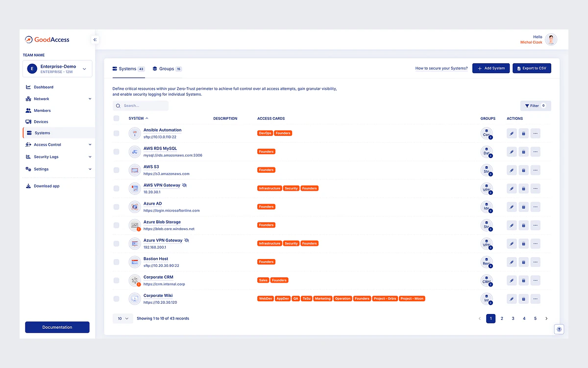Edit the AWS VPN Gateway system
Image resolution: width=588 pixels, height=368 pixels.
512,188
